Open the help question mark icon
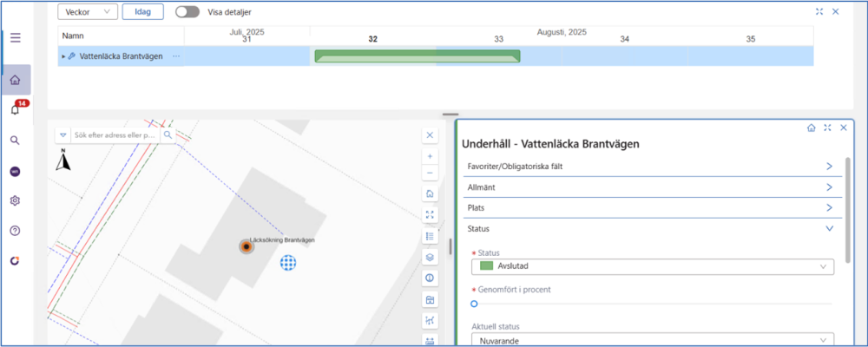The height and width of the screenshot is (347, 868). [15, 231]
